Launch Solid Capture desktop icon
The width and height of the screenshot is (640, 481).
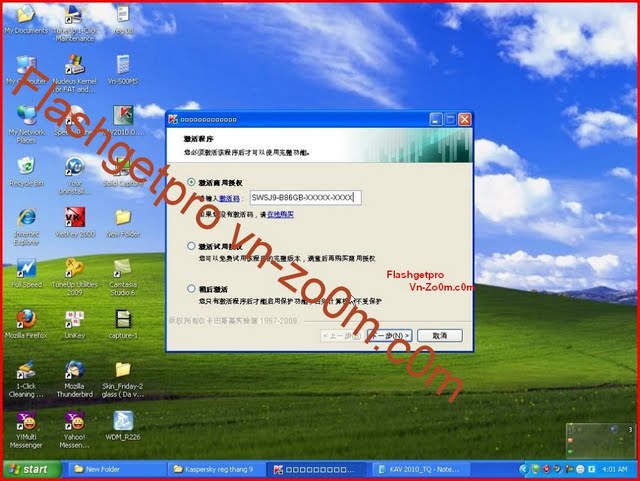[123, 171]
